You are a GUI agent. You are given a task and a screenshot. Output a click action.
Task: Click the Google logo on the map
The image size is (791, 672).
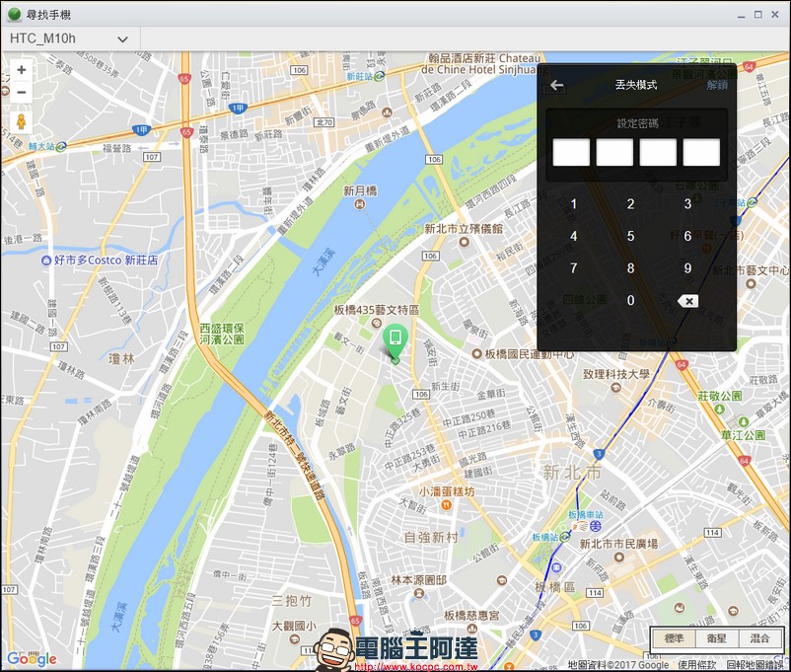coord(32,659)
